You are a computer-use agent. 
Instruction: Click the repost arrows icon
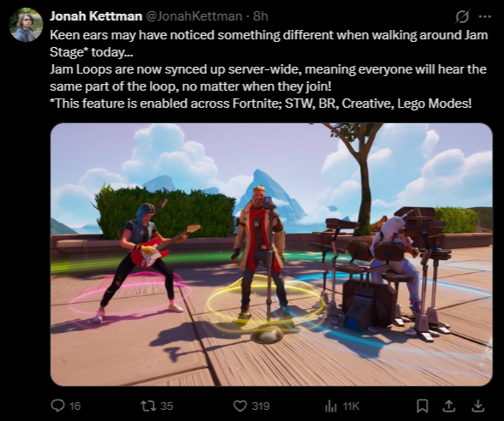coord(149,406)
